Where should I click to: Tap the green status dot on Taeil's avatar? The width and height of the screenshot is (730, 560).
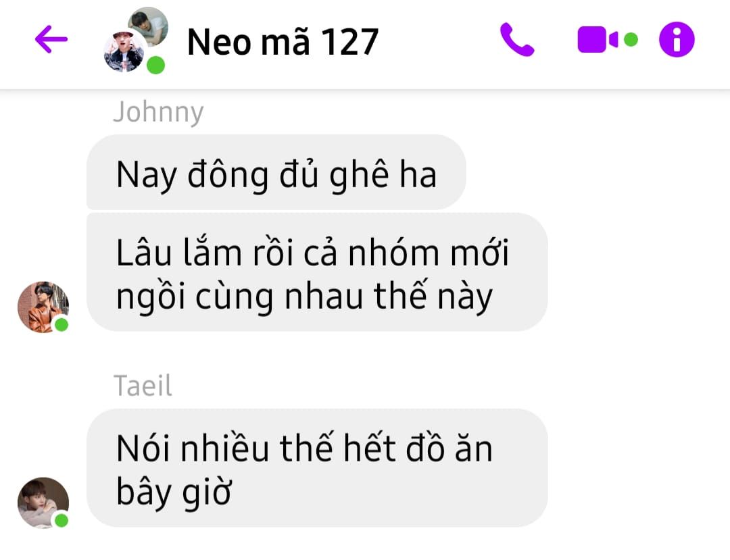(62, 520)
